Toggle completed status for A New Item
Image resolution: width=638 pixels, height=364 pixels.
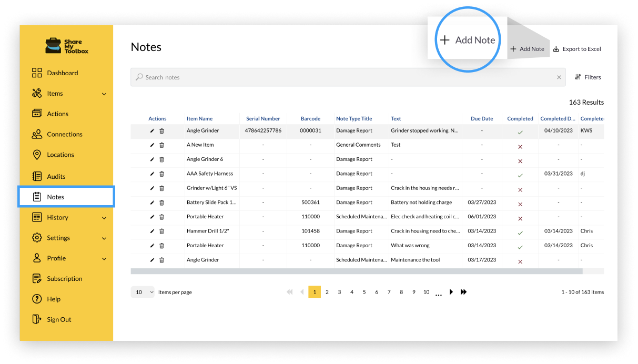pyautogui.click(x=520, y=147)
